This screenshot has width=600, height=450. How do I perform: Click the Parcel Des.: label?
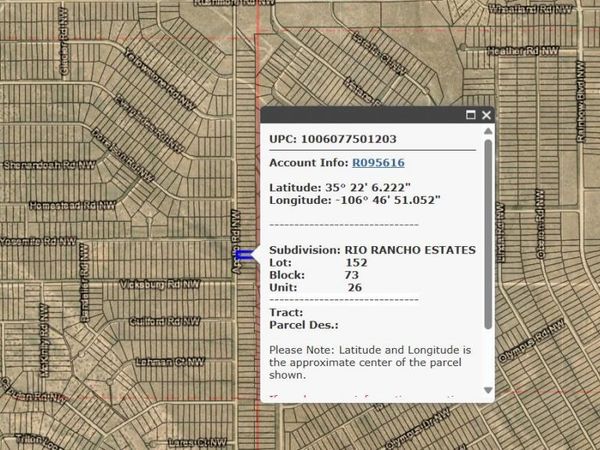pyautogui.click(x=304, y=325)
